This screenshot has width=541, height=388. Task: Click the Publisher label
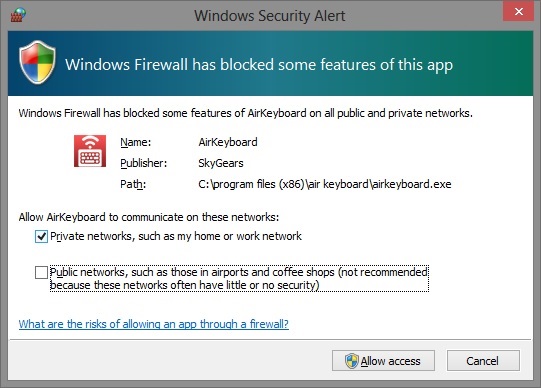pyautogui.click(x=144, y=163)
